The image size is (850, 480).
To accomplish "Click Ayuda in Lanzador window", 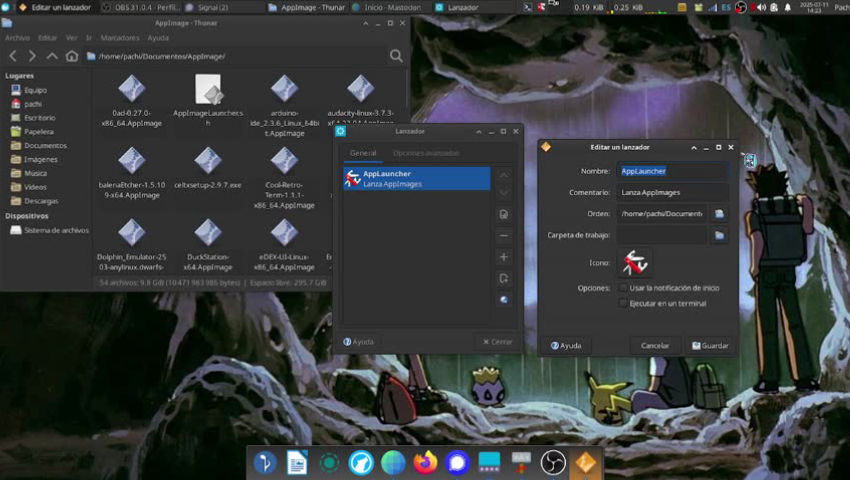I will pyautogui.click(x=358, y=342).
